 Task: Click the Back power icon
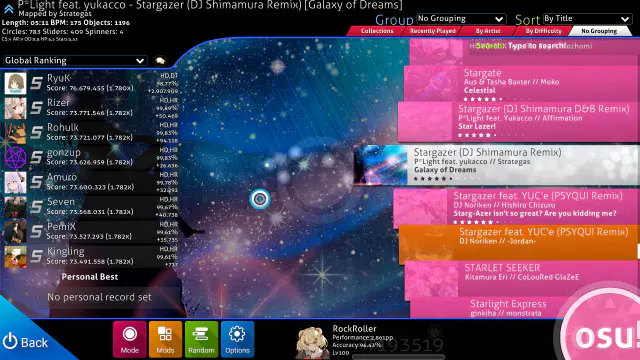[10, 341]
